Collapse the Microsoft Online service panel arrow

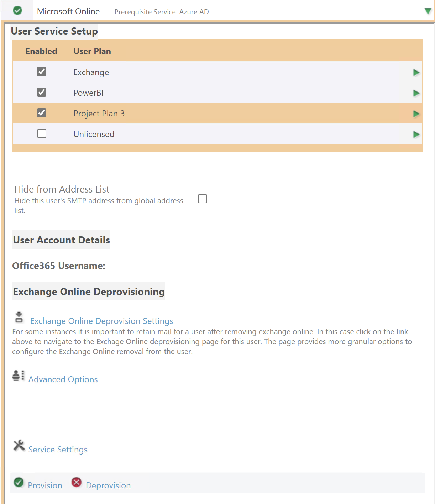coord(428,11)
